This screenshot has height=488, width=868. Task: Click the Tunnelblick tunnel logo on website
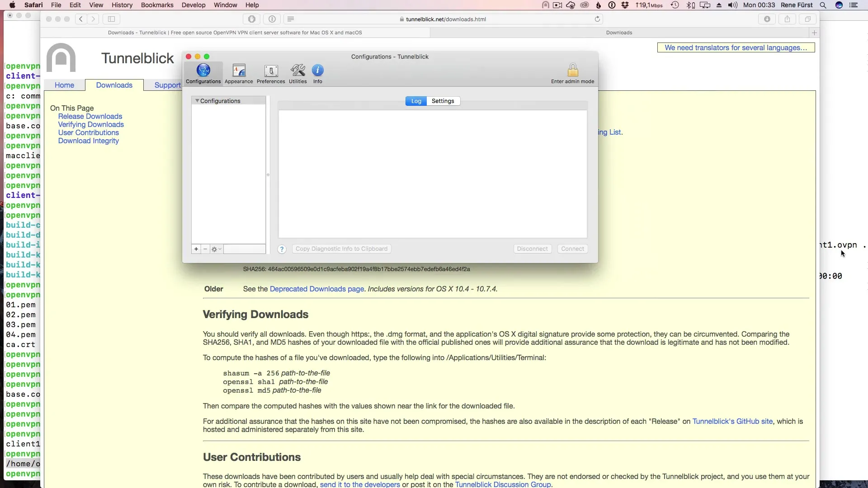tap(61, 57)
